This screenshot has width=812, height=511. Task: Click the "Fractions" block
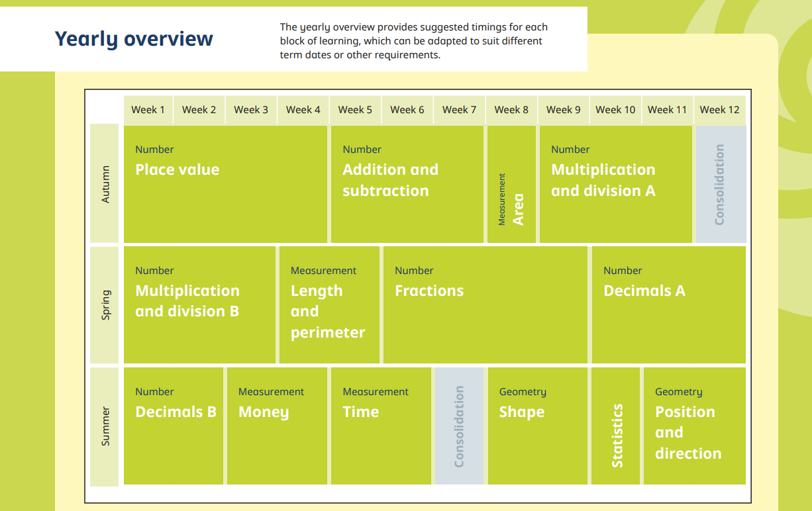[485, 305]
